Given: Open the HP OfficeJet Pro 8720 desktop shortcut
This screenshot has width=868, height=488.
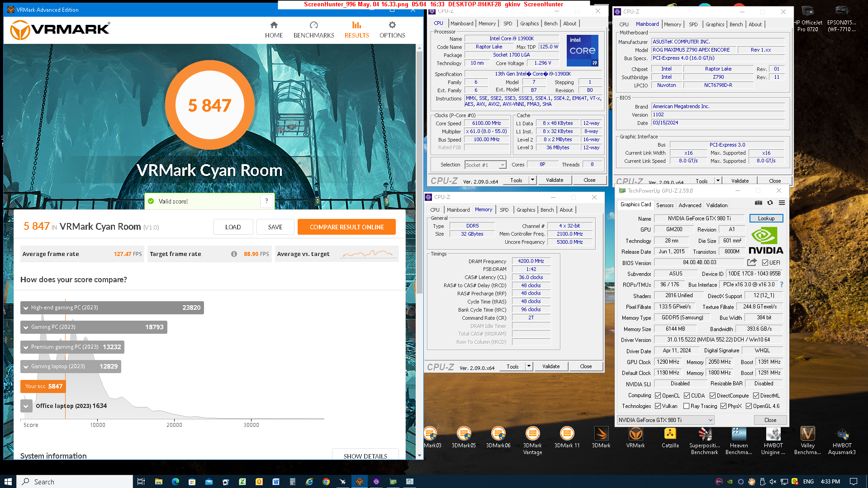Looking at the screenshot, I should click(x=808, y=19).
